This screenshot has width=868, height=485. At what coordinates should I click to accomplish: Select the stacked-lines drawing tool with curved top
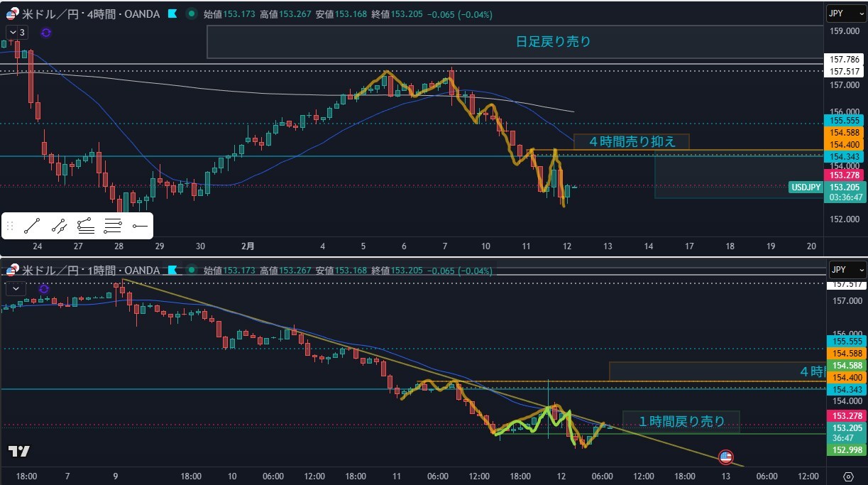coord(86,227)
